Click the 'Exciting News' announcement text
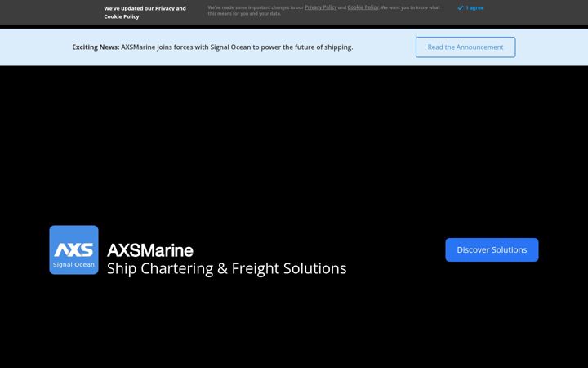588x368 pixels. point(212,47)
